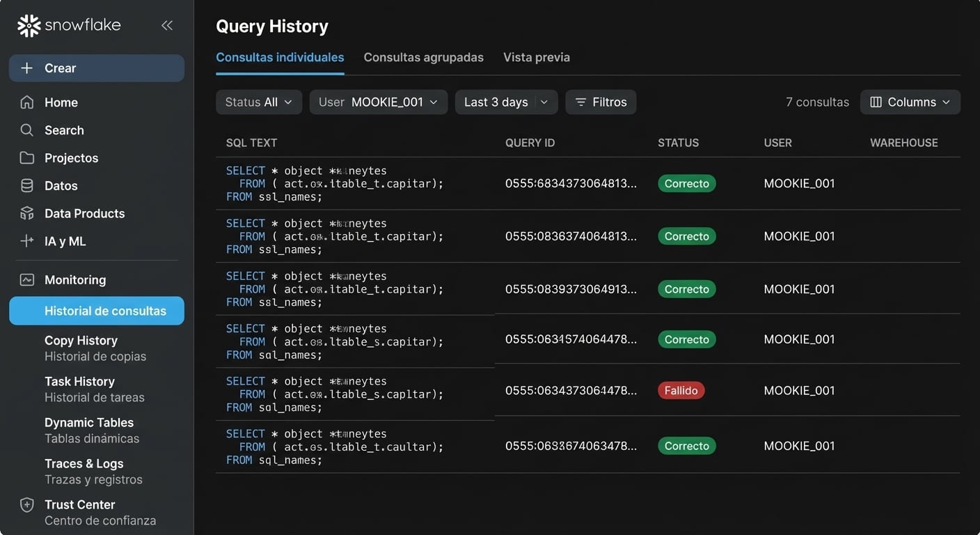The width and height of the screenshot is (980, 535).
Task: Open Columns dropdown
Action: 910,102
